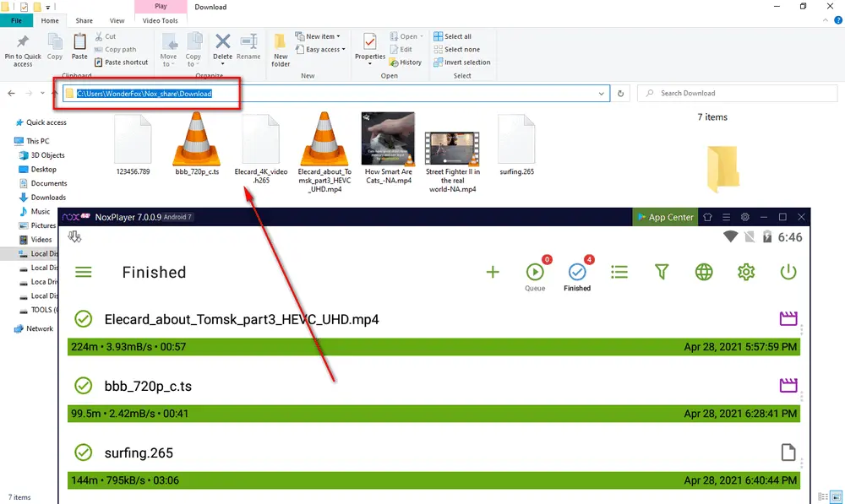The width and height of the screenshot is (845, 504).
Task: Click the Rename icon
Action: click(x=248, y=41)
